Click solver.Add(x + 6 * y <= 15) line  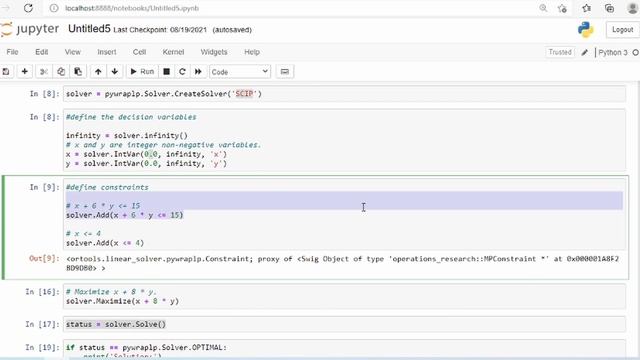[x=125, y=215]
